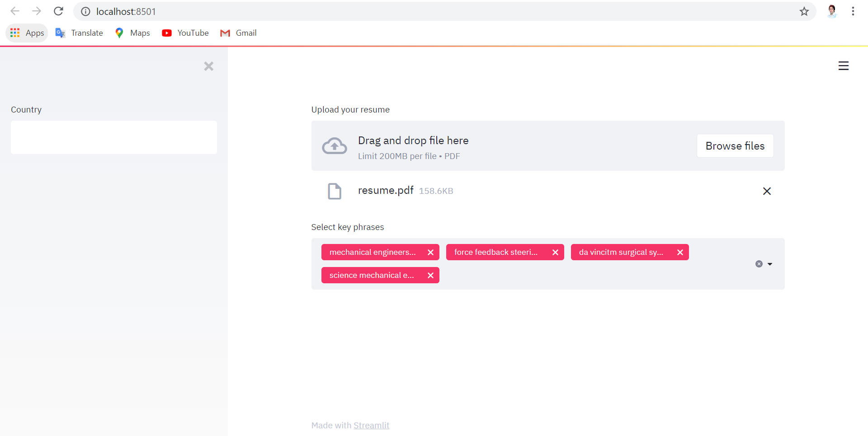This screenshot has height=436, width=868.
Task: Open the Streamlit link in footer
Action: coord(371,425)
